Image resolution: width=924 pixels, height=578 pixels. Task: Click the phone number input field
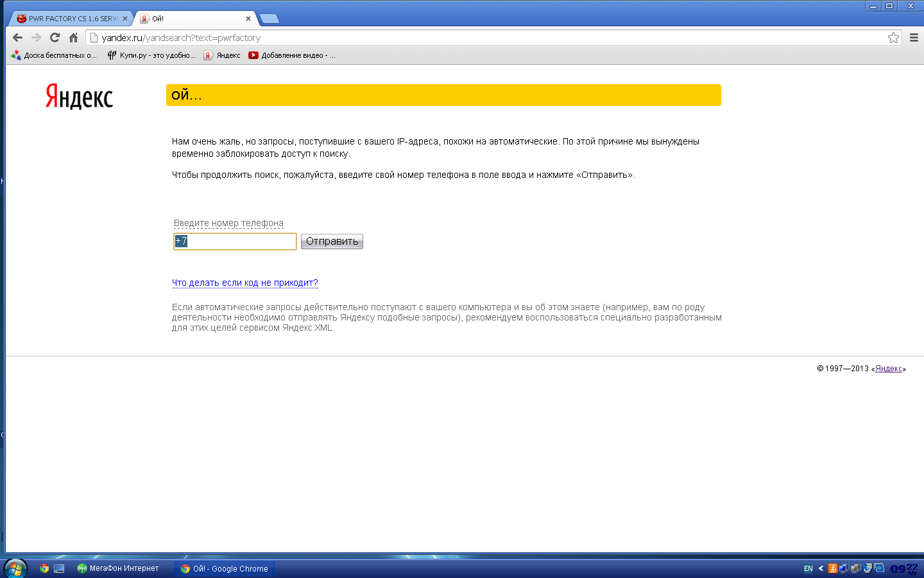tap(235, 241)
